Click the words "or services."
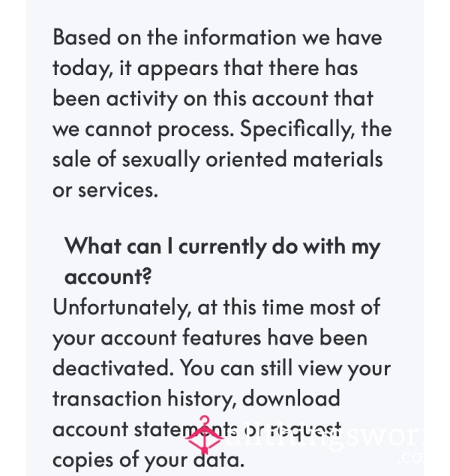 pyautogui.click(x=106, y=191)
